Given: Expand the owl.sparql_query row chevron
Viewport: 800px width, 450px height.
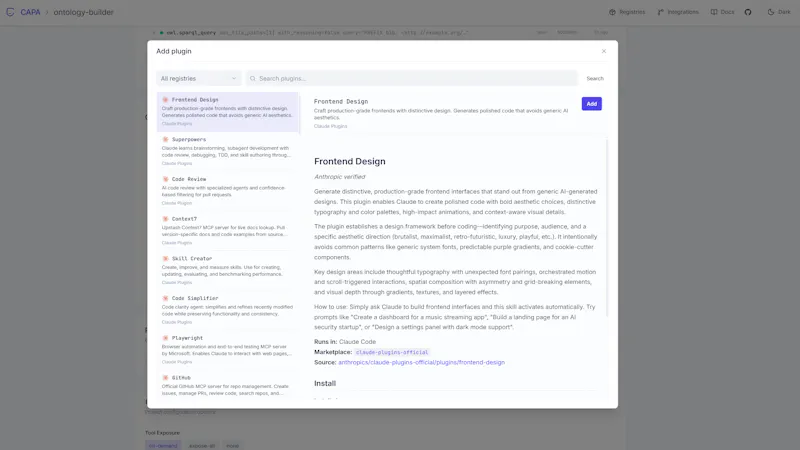Looking at the screenshot, I should coord(154,33).
